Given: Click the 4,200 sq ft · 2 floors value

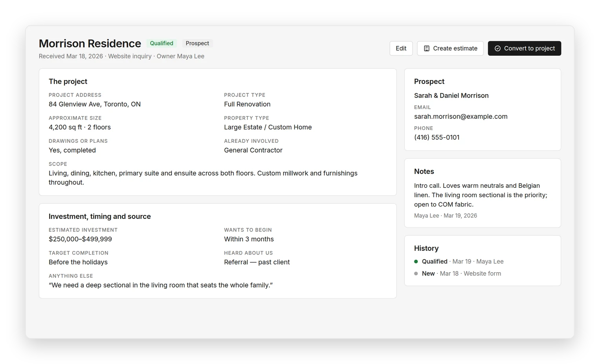Looking at the screenshot, I should 80,127.
